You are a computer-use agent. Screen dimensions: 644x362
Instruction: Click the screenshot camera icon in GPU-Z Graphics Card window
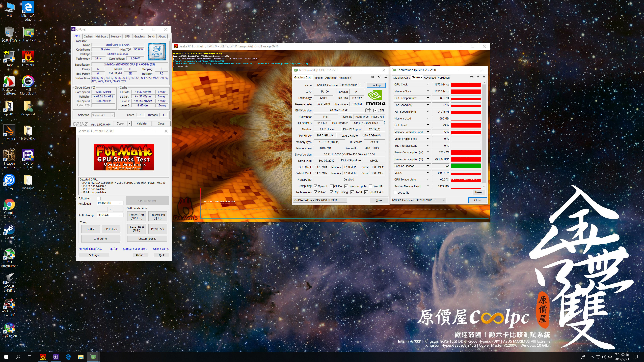[373, 77]
